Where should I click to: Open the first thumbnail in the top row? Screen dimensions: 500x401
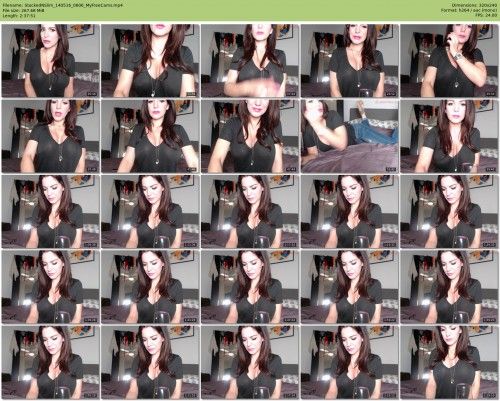[x=50, y=61]
